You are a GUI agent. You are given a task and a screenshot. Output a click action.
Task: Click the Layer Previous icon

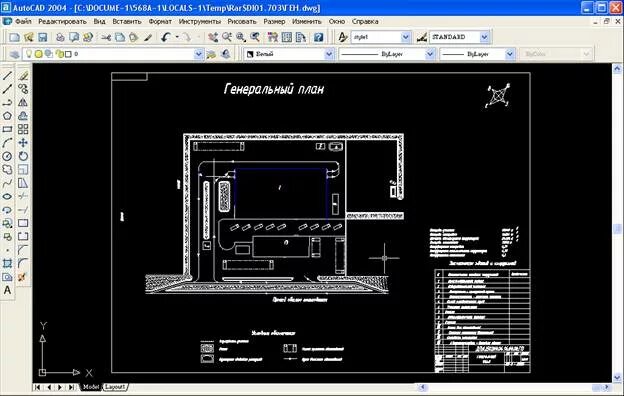[x=226, y=54]
